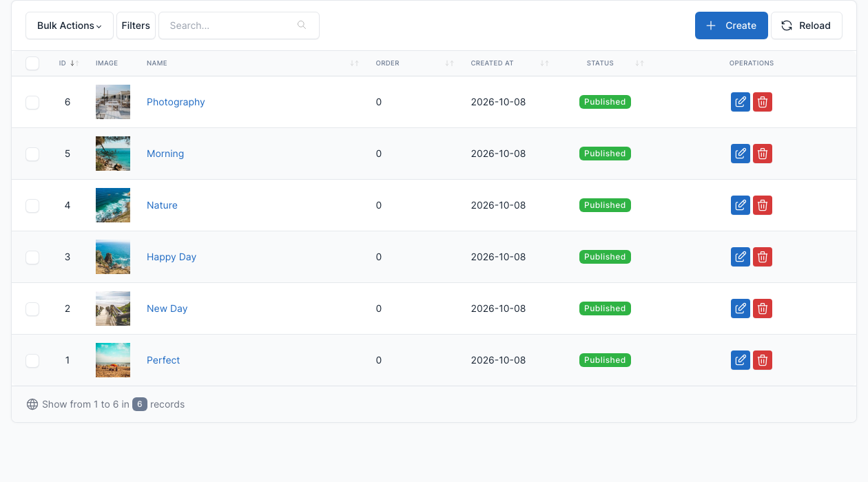Edit the Happy Day gallery row

741,257
